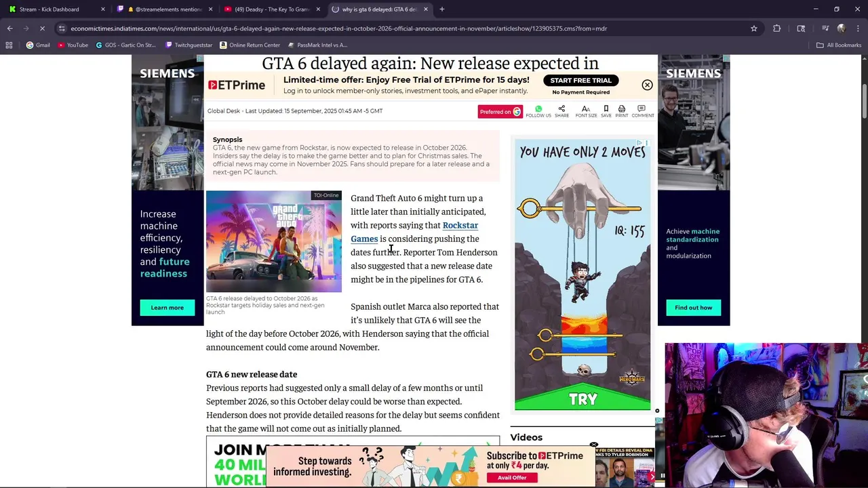Open the COMMENT icon

click(642, 112)
